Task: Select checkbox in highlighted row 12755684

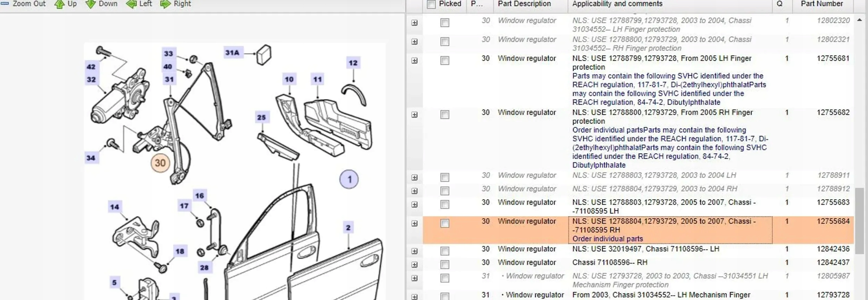Action: point(445,223)
